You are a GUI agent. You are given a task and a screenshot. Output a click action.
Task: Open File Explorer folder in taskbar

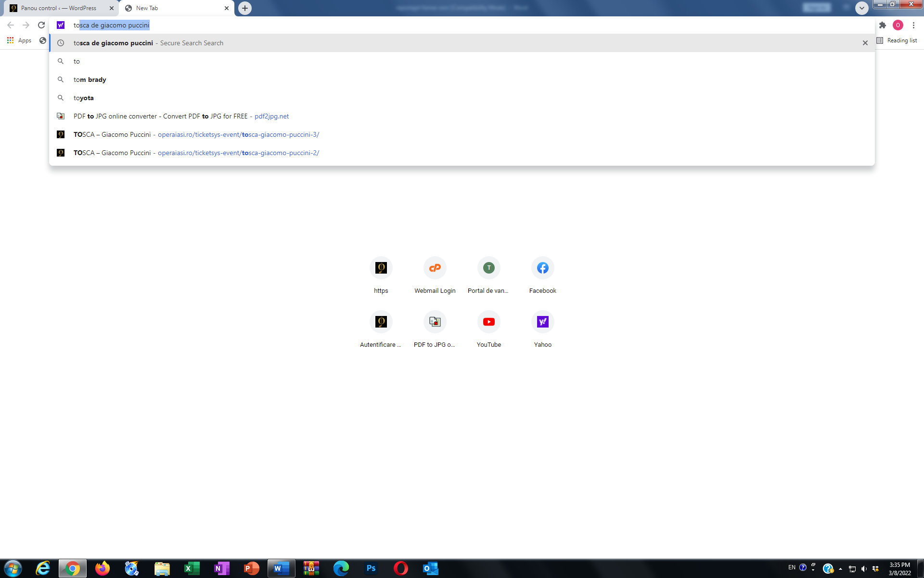point(162,568)
